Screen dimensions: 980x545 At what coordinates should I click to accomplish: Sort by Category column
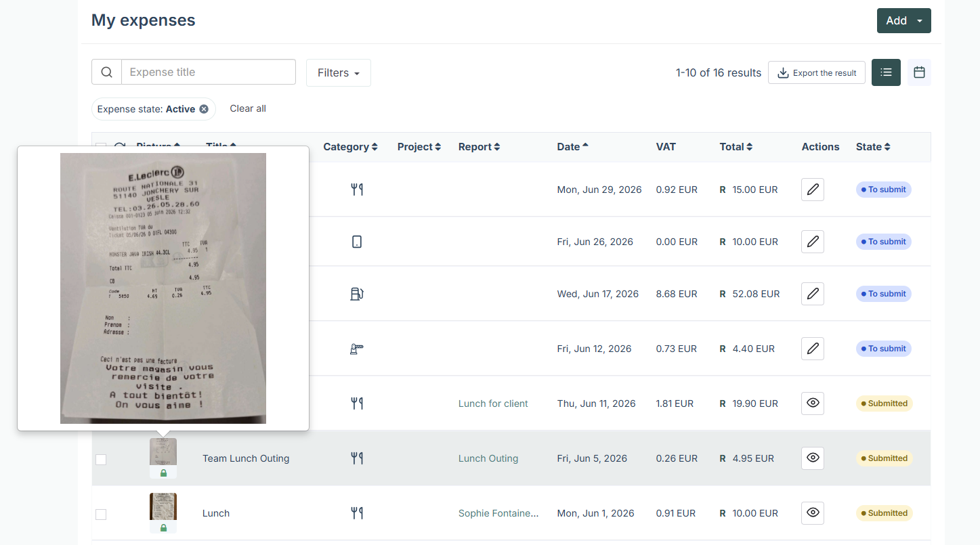[350, 147]
